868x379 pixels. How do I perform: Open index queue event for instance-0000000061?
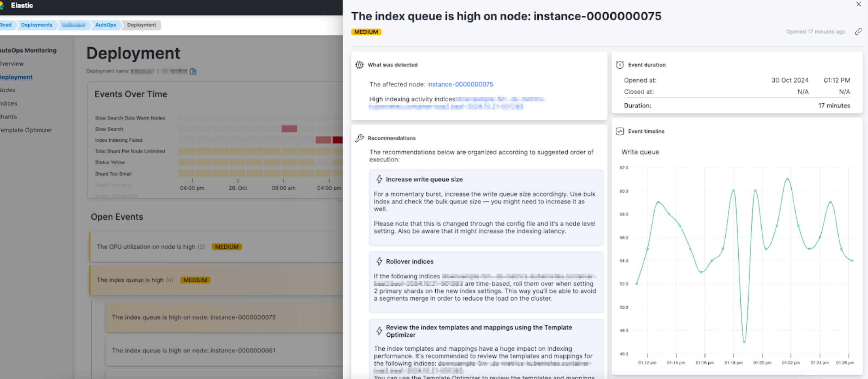point(193,350)
